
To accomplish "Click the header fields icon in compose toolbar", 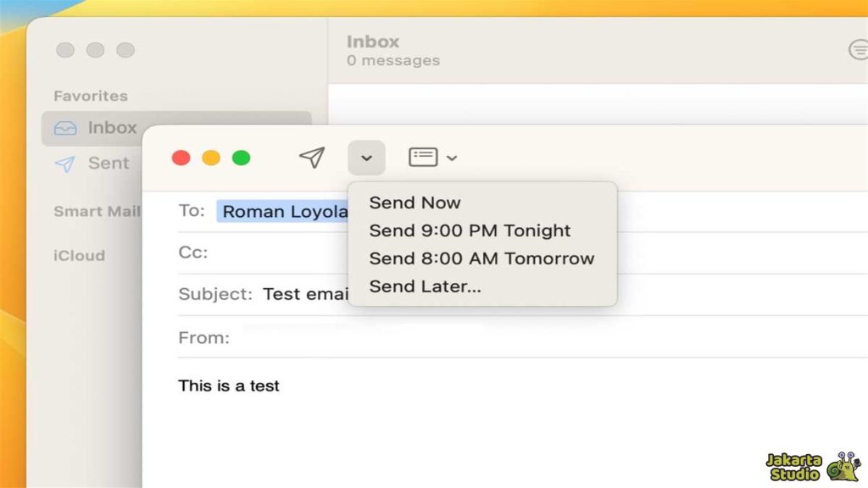I will point(425,157).
